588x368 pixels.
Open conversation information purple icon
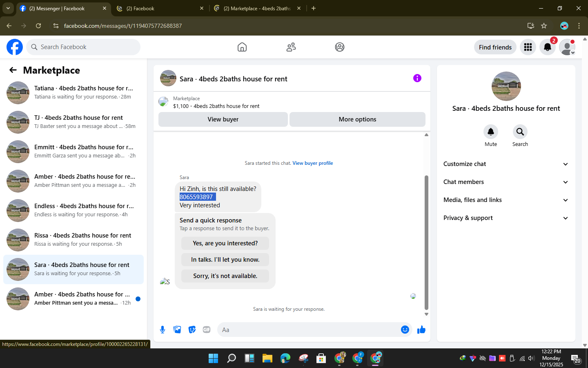[417, 78]
